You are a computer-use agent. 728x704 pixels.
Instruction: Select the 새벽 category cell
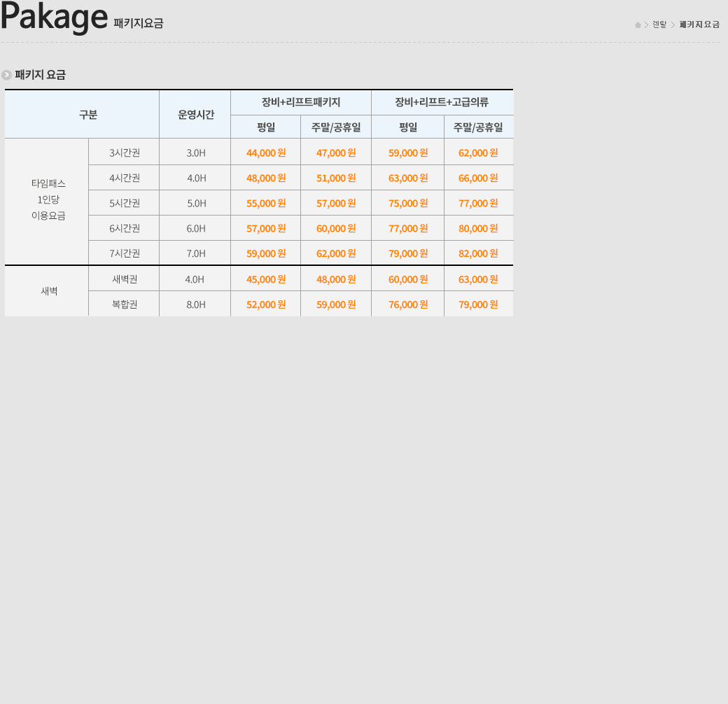pyautogui.click(x=47, y=291)
